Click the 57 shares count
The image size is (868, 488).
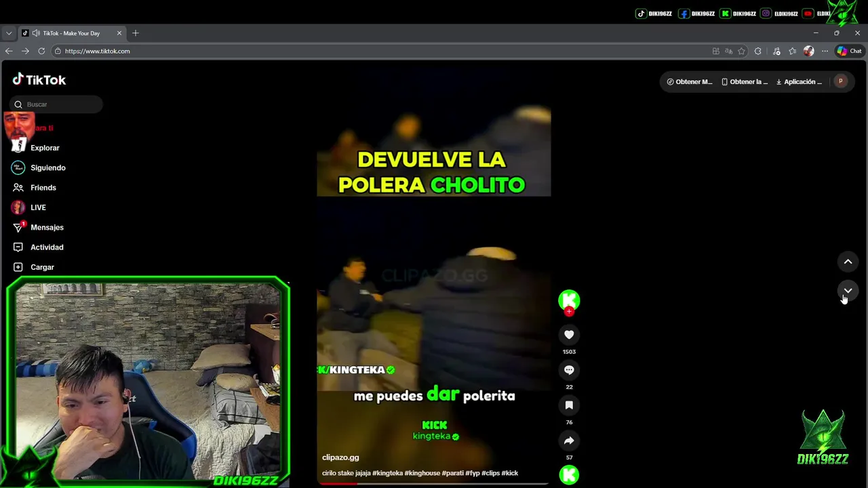tap(569, 457)
